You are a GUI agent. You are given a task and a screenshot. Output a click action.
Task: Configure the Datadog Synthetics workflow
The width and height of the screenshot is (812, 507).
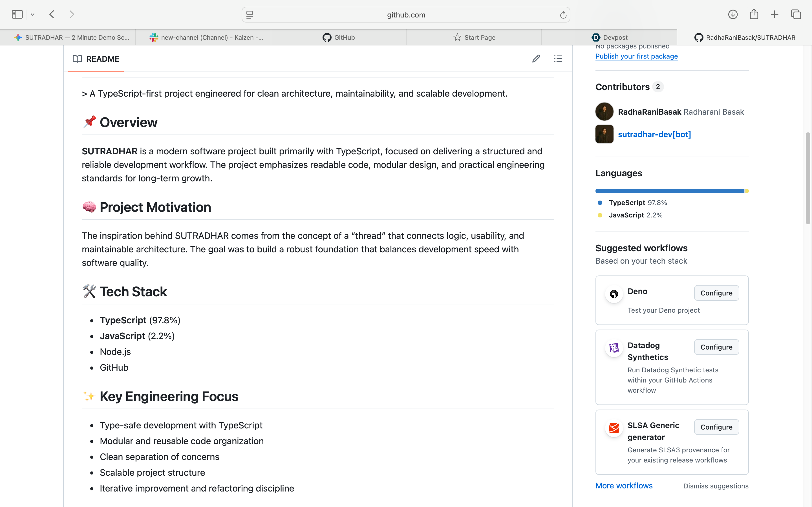716,347
